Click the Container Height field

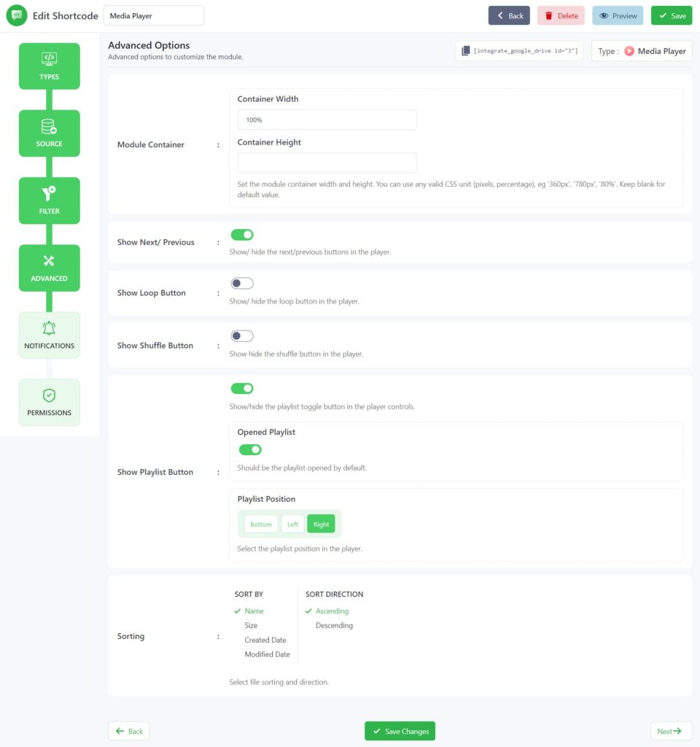327,163
